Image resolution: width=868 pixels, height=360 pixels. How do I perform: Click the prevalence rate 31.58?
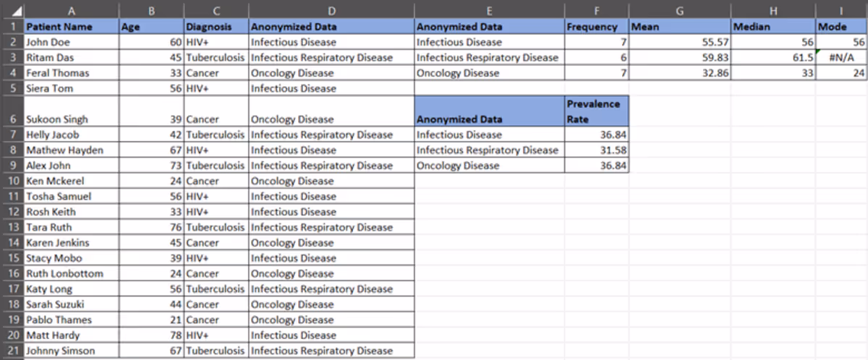click(x=597, y=150)
